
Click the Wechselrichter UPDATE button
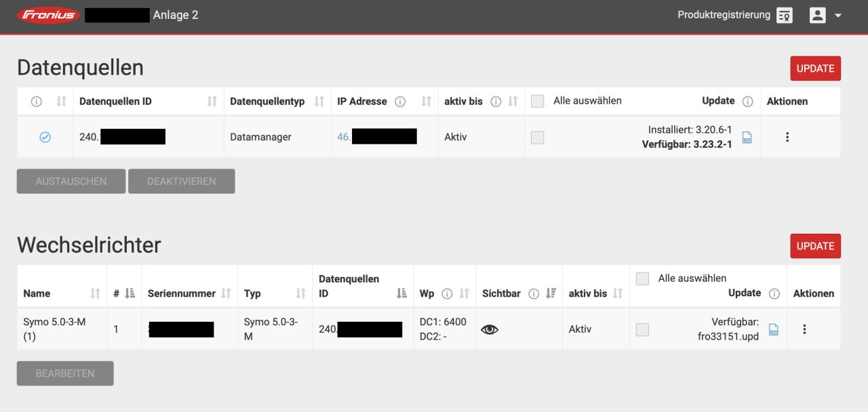coord(815,246)
